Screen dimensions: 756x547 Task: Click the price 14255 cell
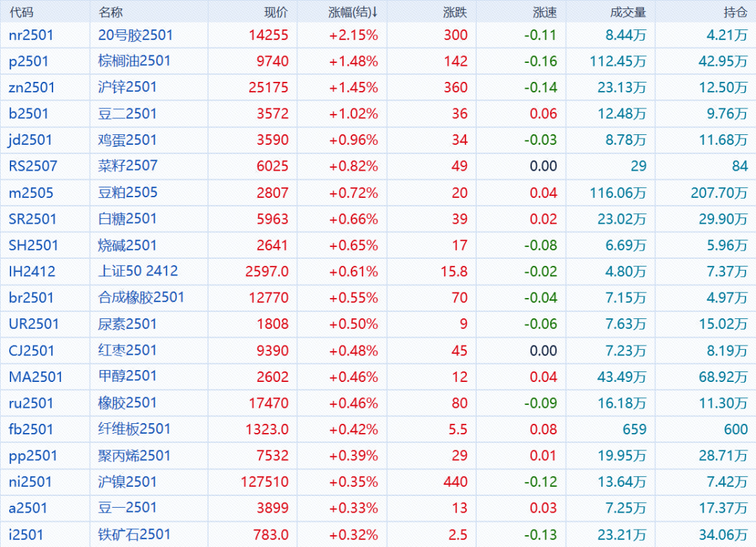click(x=269, y=35)
